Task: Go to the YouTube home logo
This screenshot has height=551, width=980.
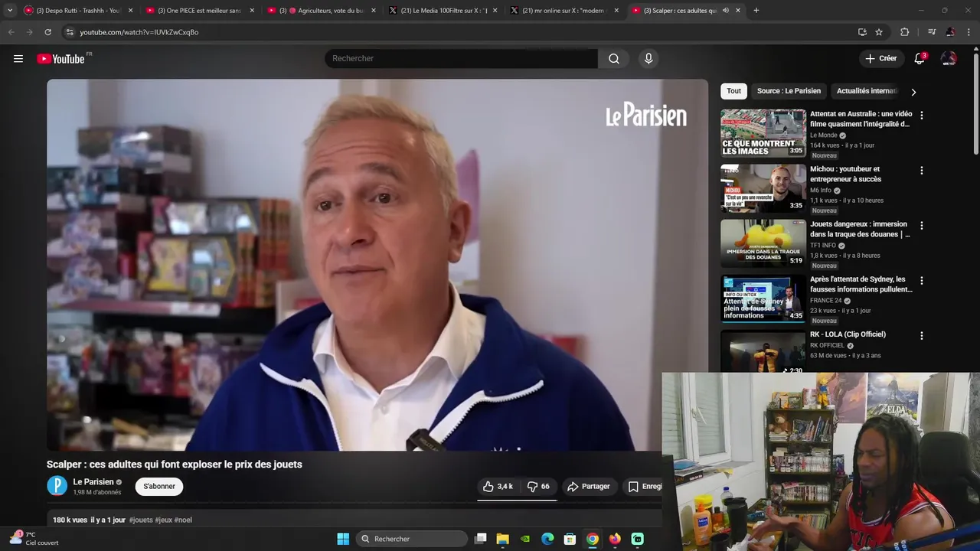Action: tap(60, 59)
